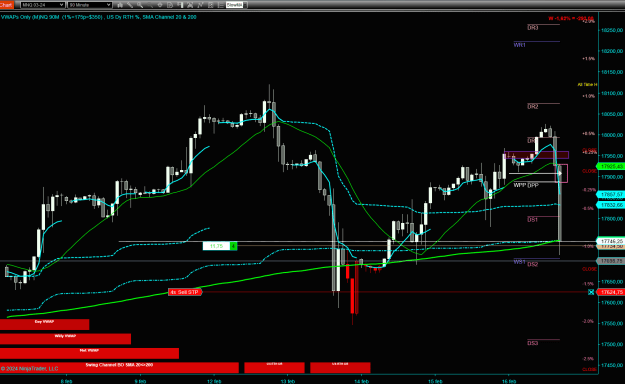Click the WS1 pivot label
The image size is (625, 384).
[519, 262]
